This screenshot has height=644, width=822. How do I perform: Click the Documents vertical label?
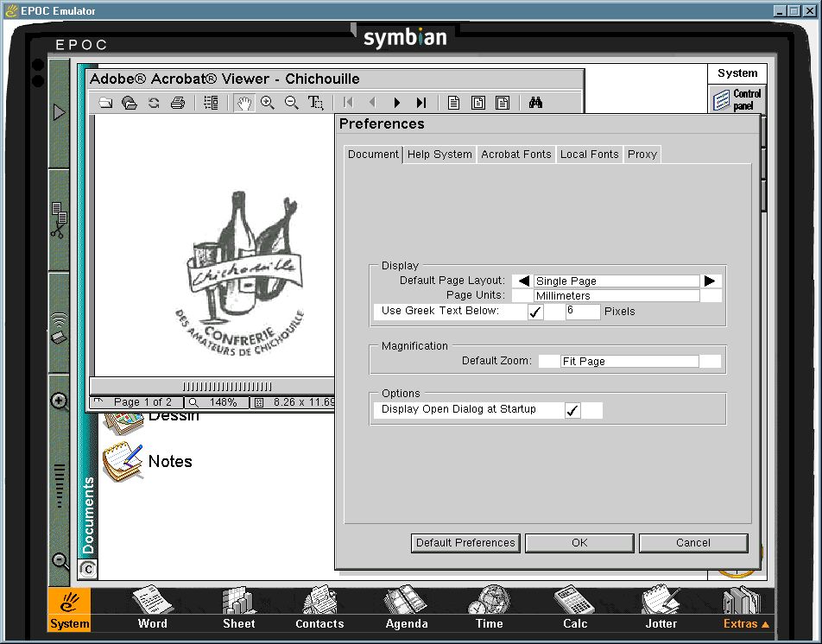click(88, 515)
